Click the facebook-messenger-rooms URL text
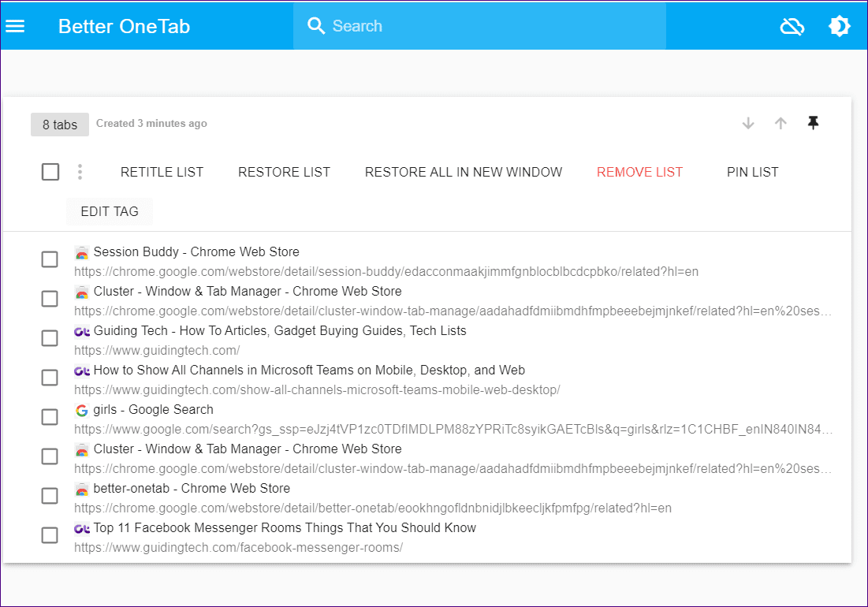The width and height of the screenshot is (868, 607). point(239,548)
